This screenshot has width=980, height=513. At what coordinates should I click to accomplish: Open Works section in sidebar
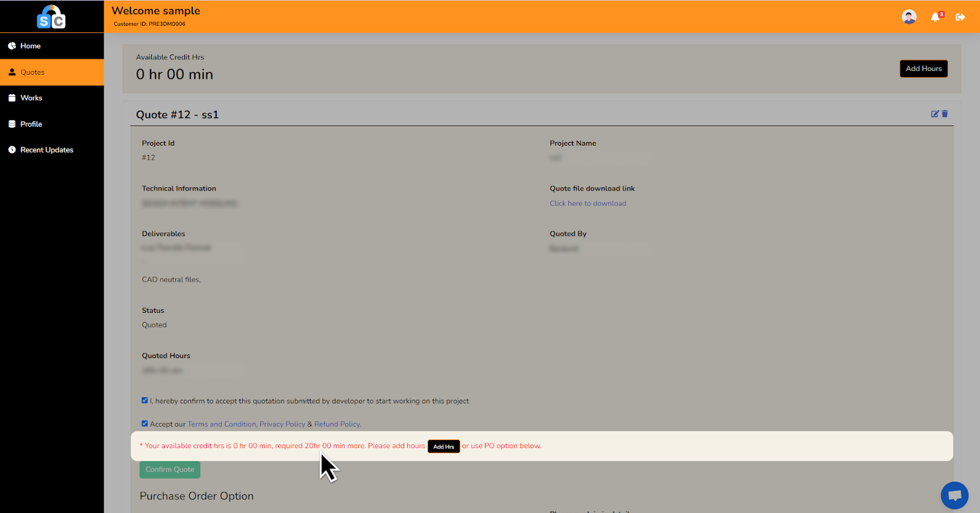click(x=52, y=98)
